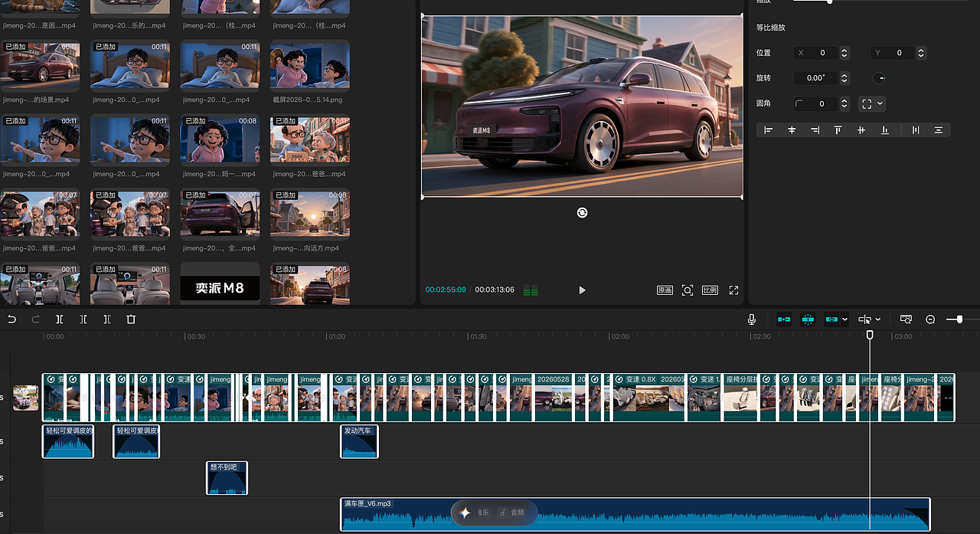This screenshot has width=980, height=534.
Task: Open the linkage options dropdown arrow
Action: coord(844,319)
